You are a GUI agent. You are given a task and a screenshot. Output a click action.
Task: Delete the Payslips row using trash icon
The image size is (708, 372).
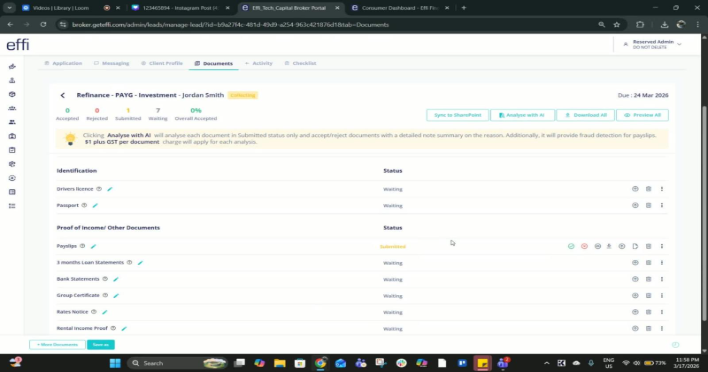click(x=648, y=246)
